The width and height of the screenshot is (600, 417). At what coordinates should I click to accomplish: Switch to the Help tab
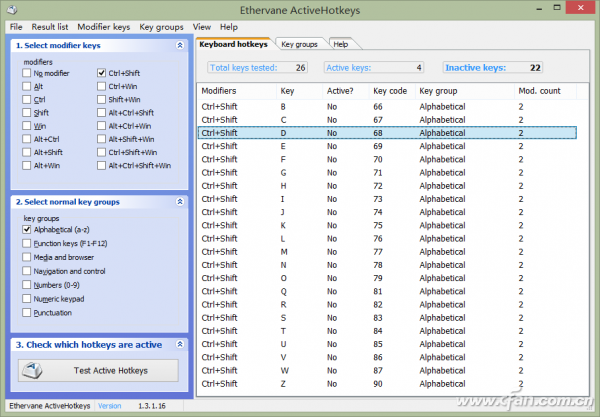pyautogui.click(x=341, y=44)
